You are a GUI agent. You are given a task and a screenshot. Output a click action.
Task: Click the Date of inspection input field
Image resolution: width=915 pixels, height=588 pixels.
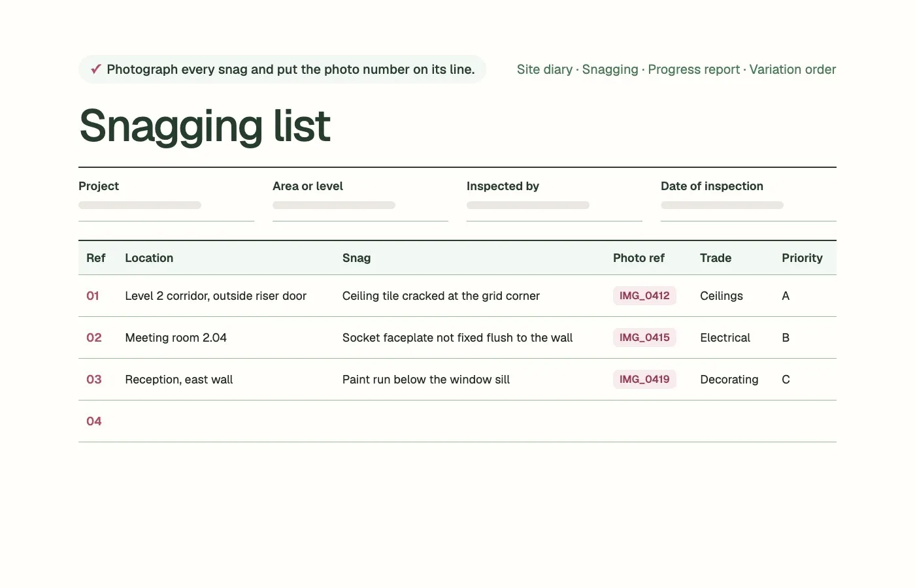(x=748, y=205)
